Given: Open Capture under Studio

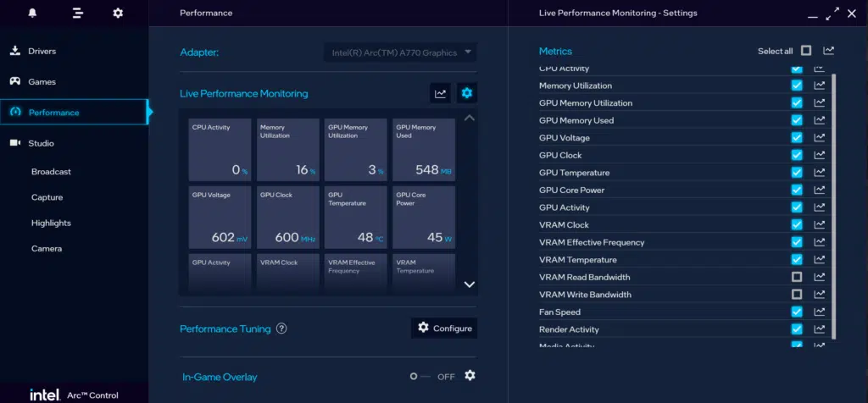Looking at the screenshot, I should [47, 197].
